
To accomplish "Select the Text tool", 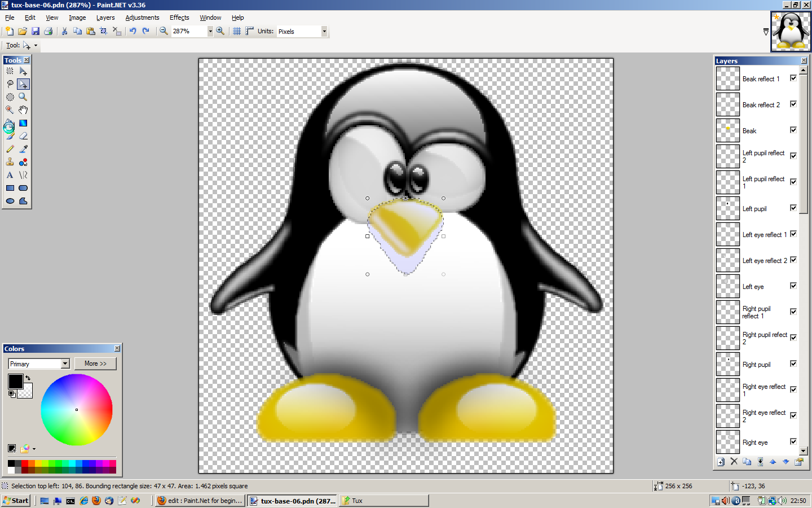I will pos(10,175).
